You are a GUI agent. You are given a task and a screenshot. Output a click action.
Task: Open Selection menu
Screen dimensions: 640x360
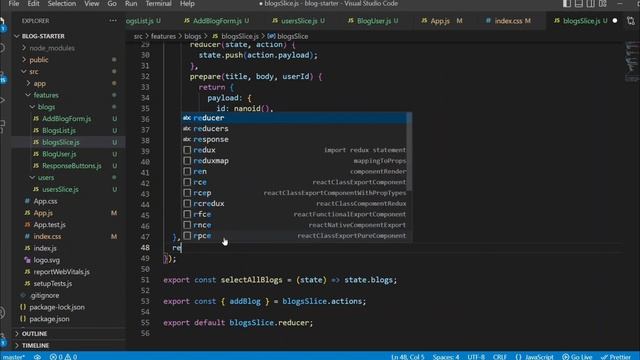[x=62, y=4]
